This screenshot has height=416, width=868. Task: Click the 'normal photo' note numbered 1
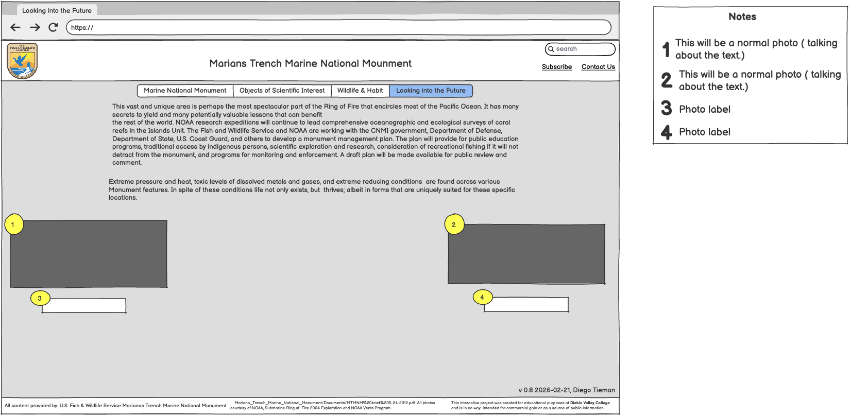pos(756,49)
